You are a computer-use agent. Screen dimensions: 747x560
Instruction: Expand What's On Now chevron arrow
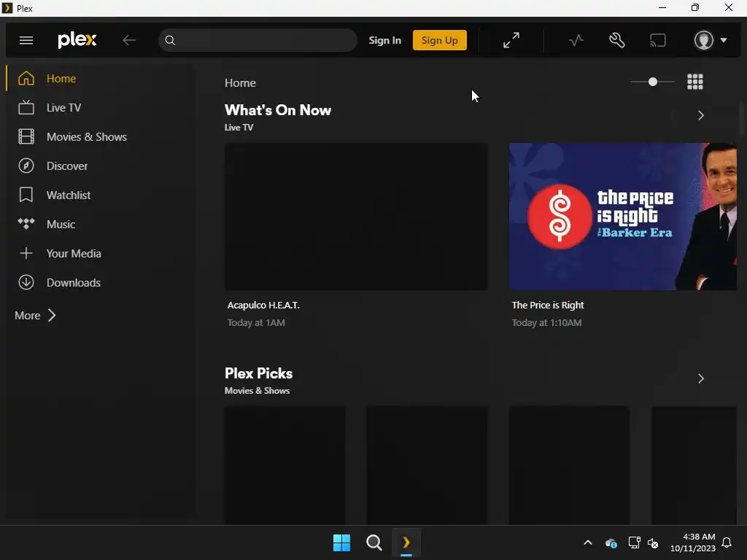click(701, 115)
